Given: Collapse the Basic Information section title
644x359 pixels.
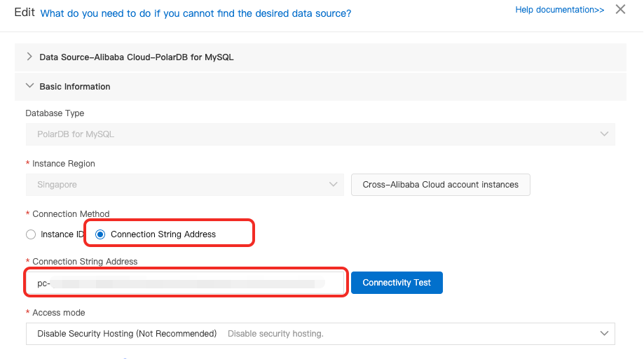Looking at the screenshot, I should click(75, 87).
